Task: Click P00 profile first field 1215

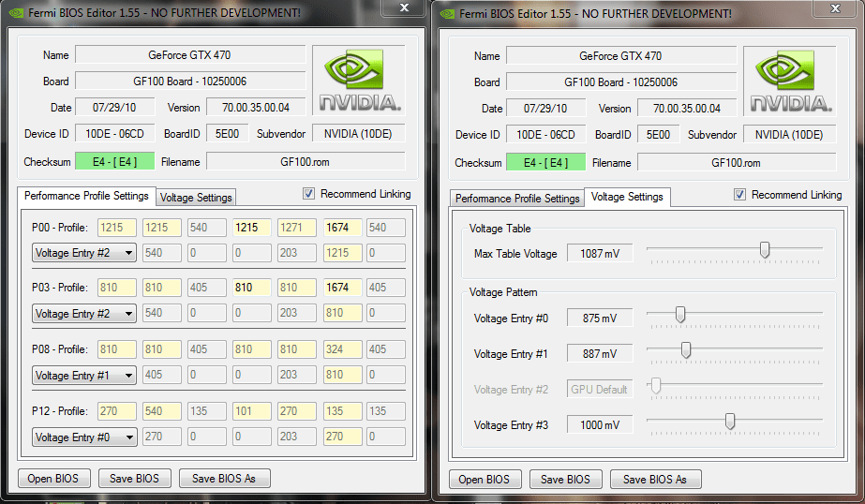Action: coord(117,228)
